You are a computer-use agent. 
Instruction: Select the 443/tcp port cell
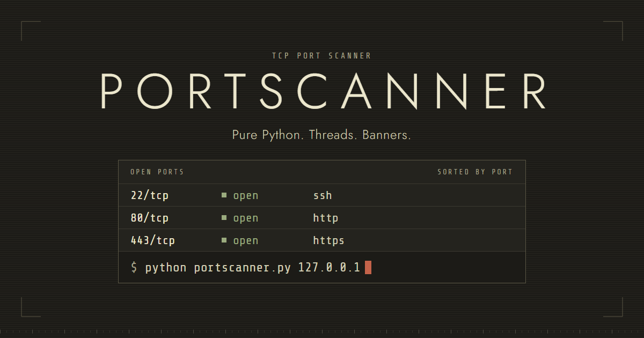pos(153,241)
